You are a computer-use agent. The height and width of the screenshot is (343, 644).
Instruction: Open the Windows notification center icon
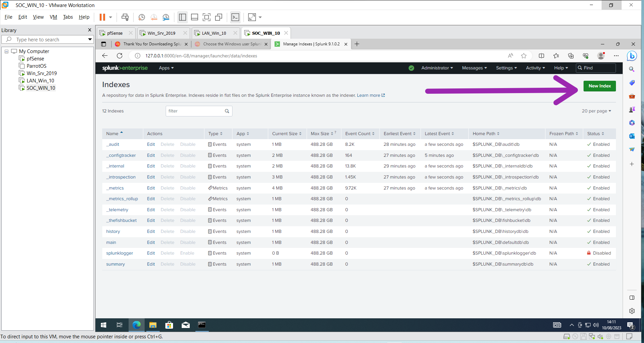tap(631, 325)
